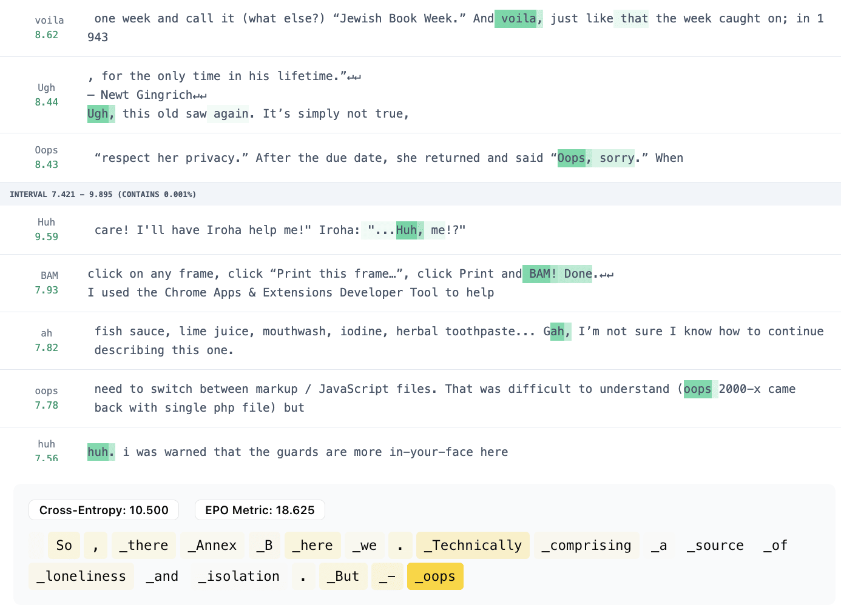Image resolution: width=841 pixels, height=616 pixels.
Task: Click the 'voila' label with score 8.62
Action: (x=49, y=21)
